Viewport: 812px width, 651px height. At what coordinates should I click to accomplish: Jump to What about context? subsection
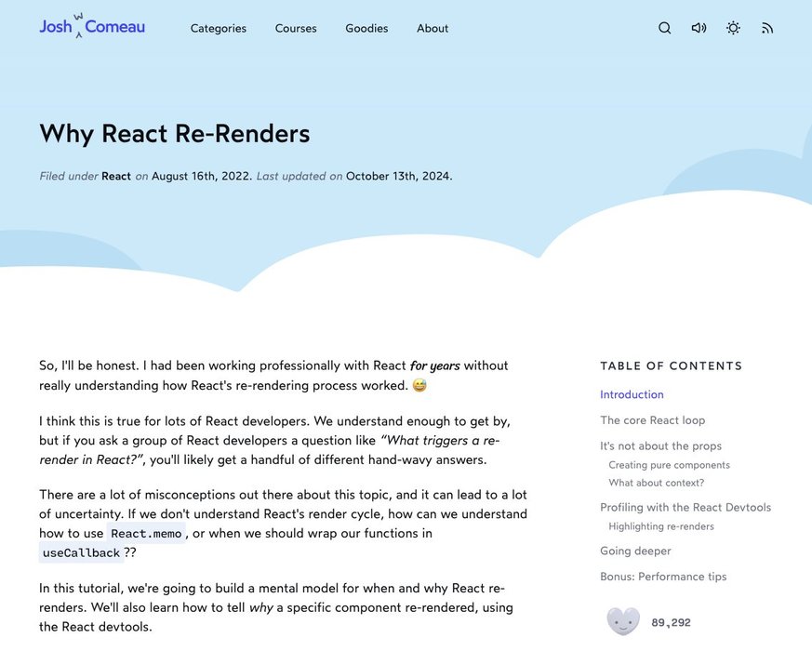click(656, 483)
